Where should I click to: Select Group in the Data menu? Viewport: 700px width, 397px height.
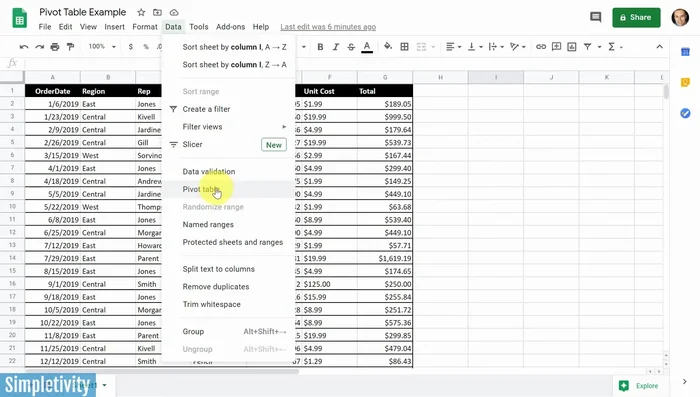pyautogui.click(x=228, y=331)
